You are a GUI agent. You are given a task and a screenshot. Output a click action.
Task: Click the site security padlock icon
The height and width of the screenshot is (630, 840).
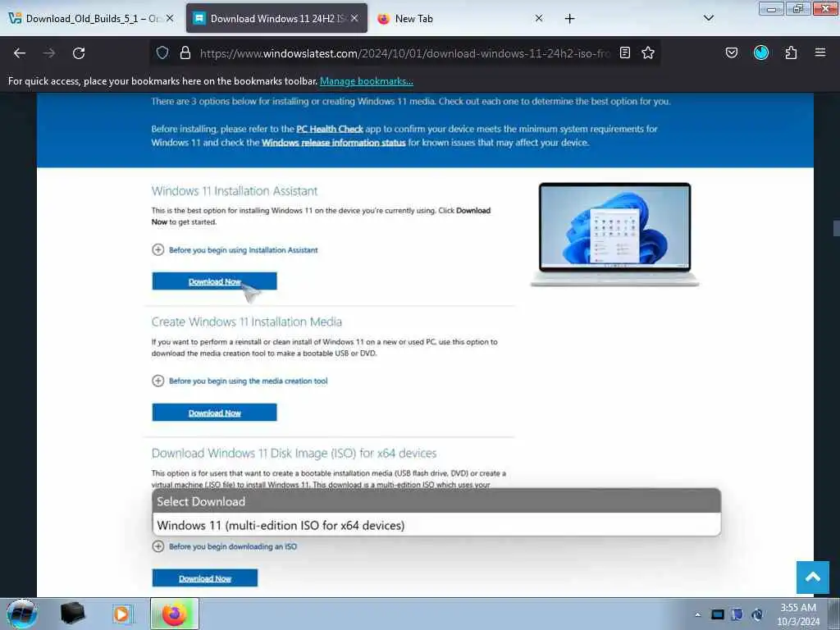click(185, 53)
